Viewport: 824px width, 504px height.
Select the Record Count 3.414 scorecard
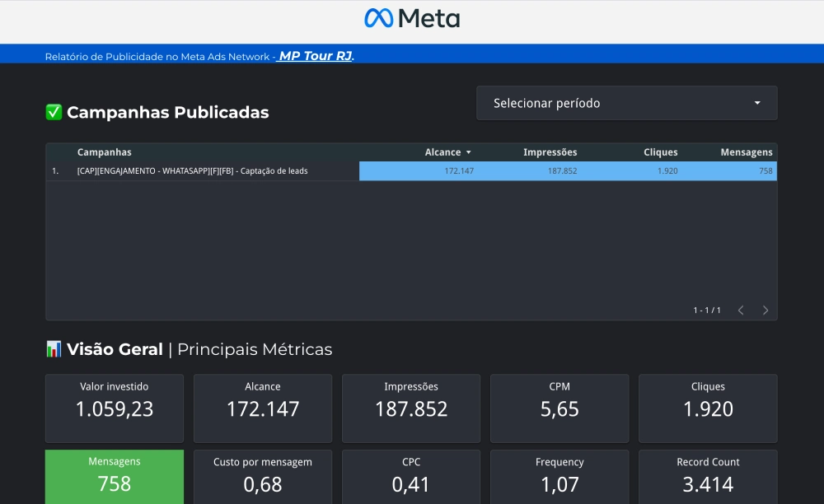[x=708, y=476]
